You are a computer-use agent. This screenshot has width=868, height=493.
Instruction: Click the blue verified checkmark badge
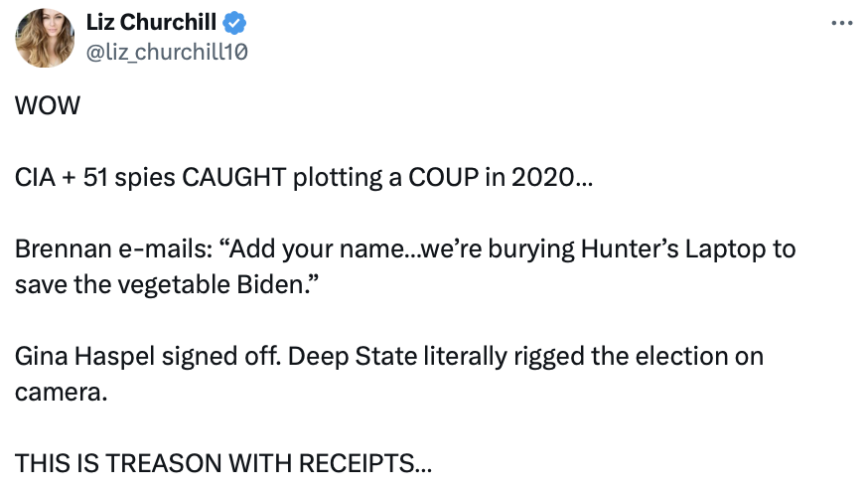pos(236,23)
